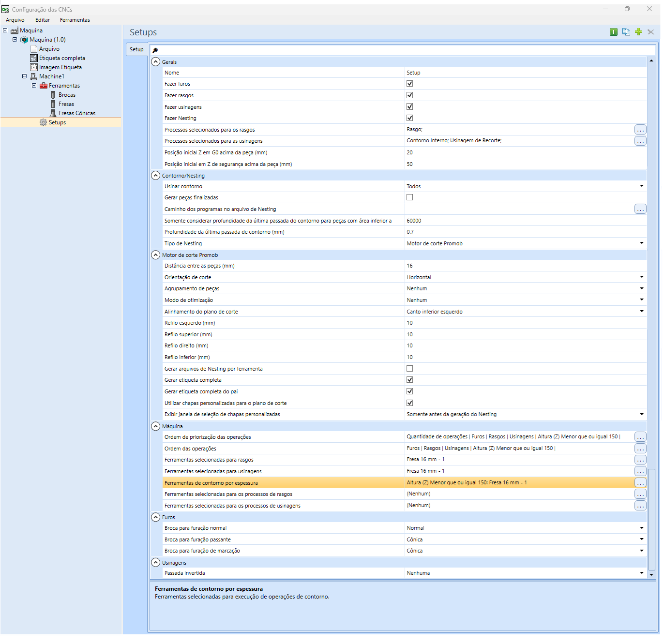Toggle Utilizar chapas personalizadas checkbox
This screenshot has width=664, height=644.
click(410, 403)
